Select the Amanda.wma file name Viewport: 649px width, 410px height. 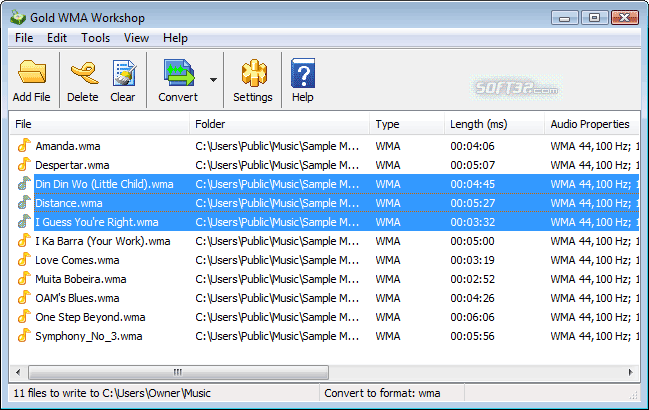68,146
